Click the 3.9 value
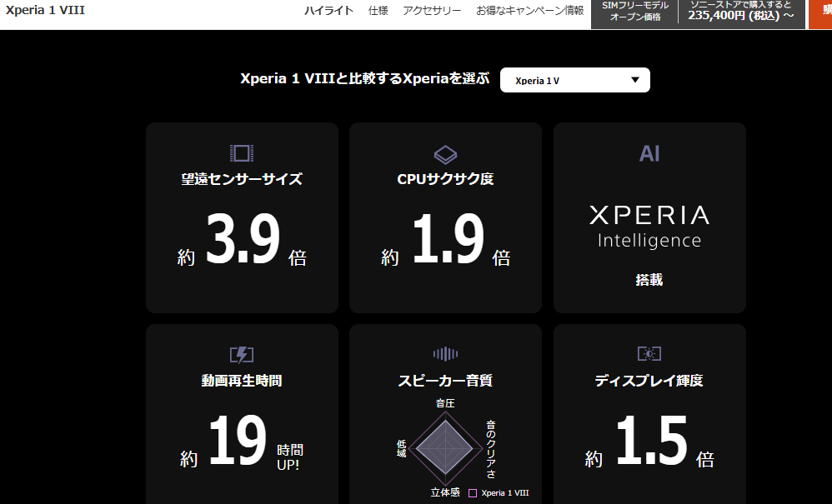Image resolution: width=832 pixels, height=504 pixels. [243, 238]
